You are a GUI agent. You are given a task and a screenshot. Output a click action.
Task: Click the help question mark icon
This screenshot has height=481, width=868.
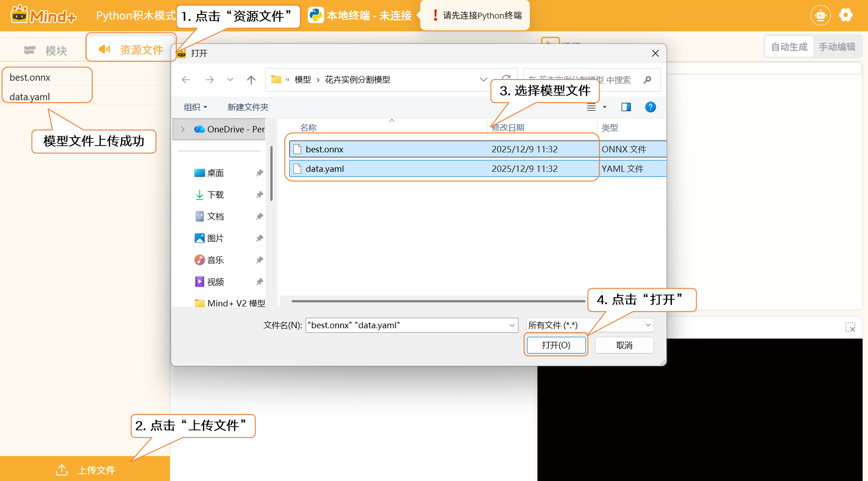(x=650, y=107)
